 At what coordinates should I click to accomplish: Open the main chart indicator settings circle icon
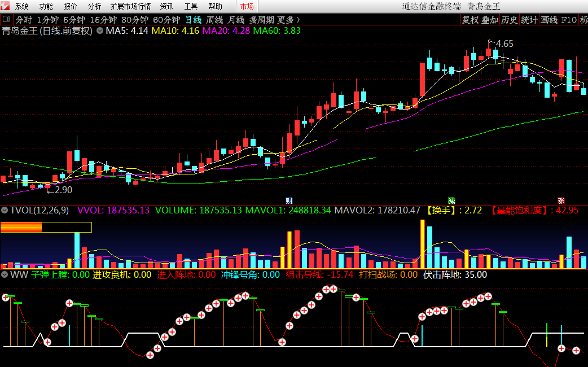(100, 30)
